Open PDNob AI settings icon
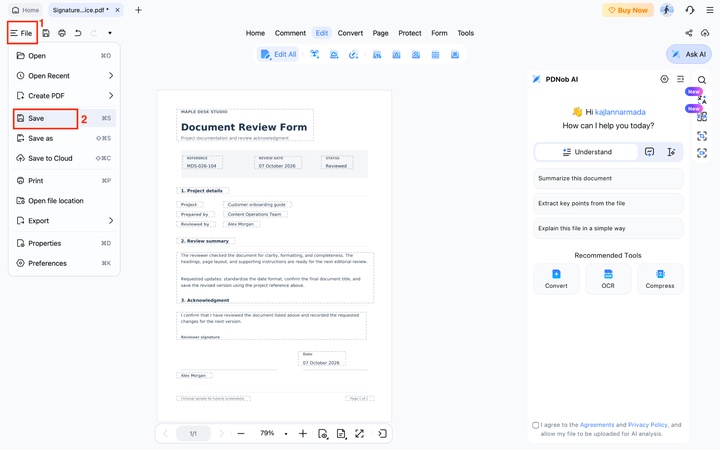720x450 pixels. click(x=664, y=79)
